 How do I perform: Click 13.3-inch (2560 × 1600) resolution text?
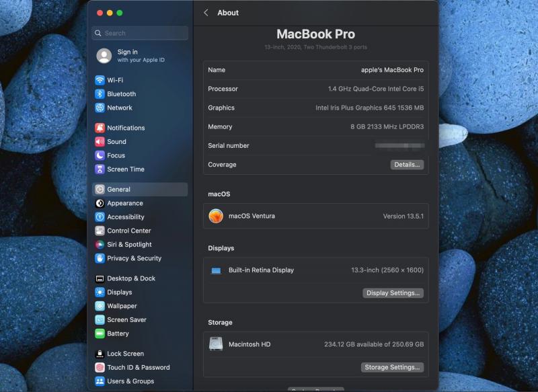click(x=387, y=270)
